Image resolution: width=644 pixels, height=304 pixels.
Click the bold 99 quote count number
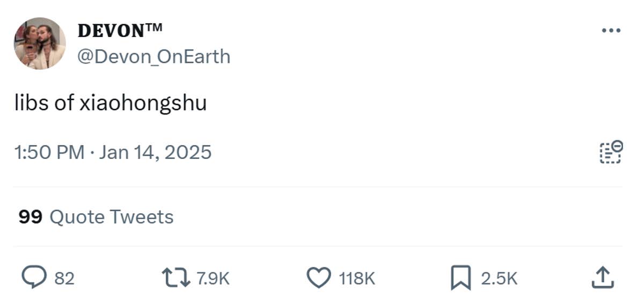30,217
